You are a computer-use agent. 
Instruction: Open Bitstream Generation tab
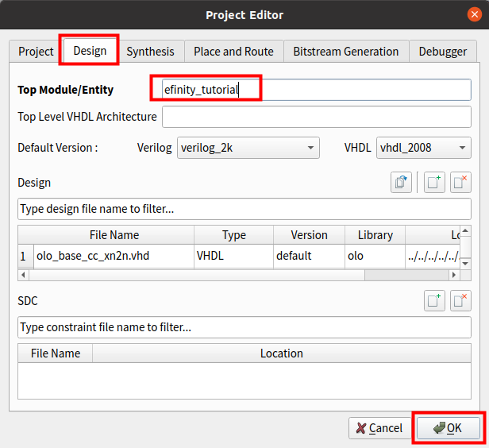pyautogui.click(x=346, y=52)
